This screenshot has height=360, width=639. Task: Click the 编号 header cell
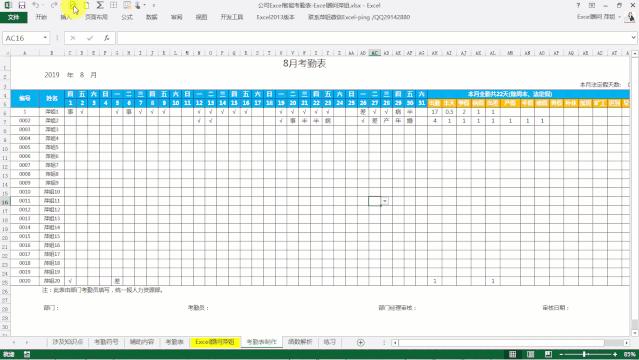[x=25, y=98]
